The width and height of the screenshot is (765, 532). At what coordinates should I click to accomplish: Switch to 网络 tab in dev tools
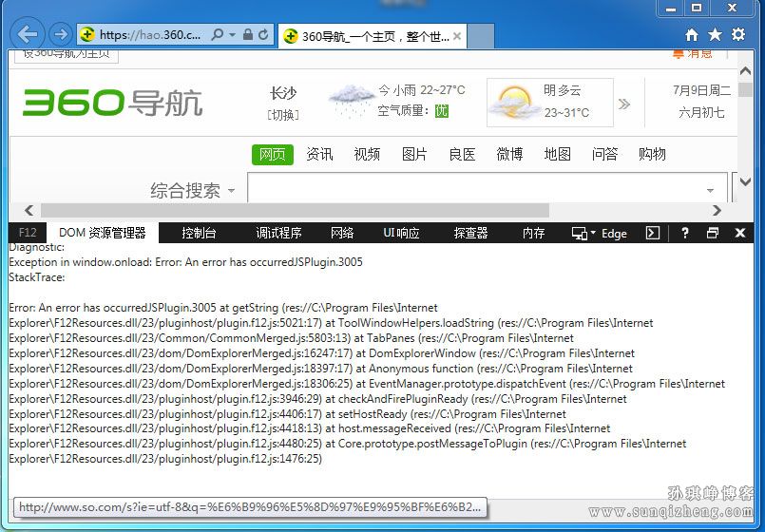tap(342, 233)
